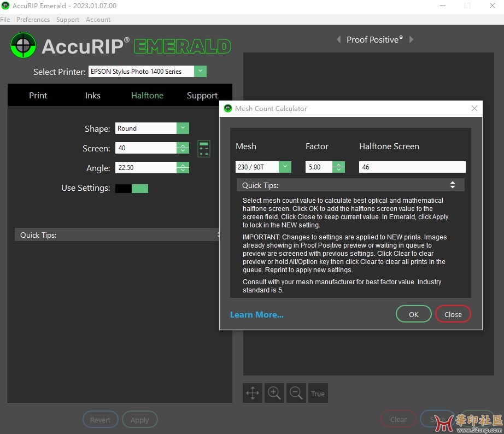Minimize the AccuRIP Emerald window
This screenshot has height=434, width=504.
click(x=443, y=5)
